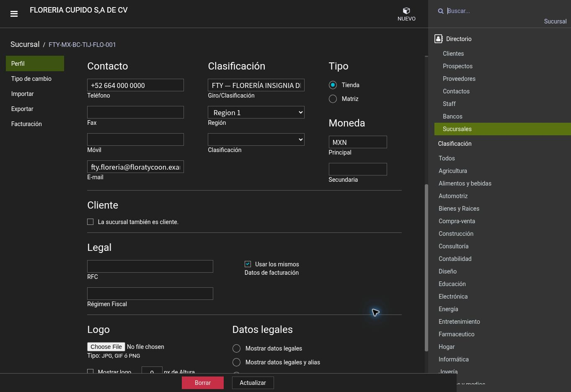Open Proveedores in Directorio
This screenshot has width=571, height=392.
[x=459, y=79]
